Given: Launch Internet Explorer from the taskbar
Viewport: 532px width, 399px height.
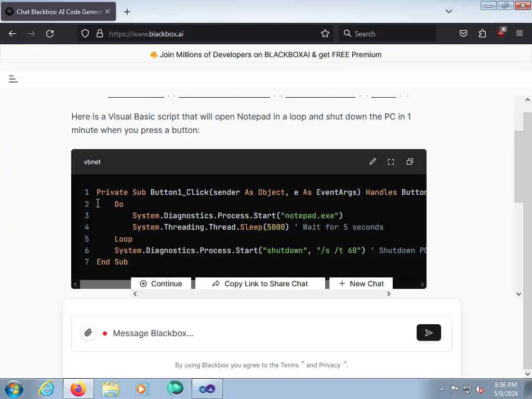Looking at the screenshot, I should coord(46,389).
